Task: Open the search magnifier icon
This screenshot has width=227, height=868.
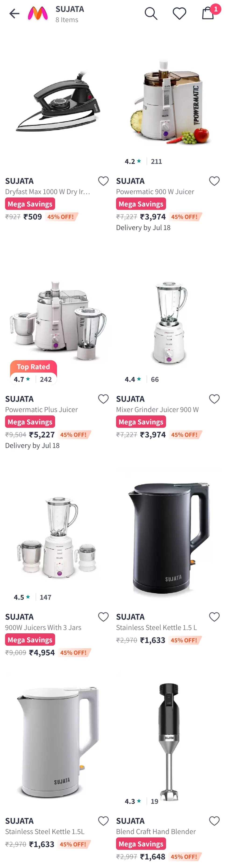Action: click(x=151, y=14)
